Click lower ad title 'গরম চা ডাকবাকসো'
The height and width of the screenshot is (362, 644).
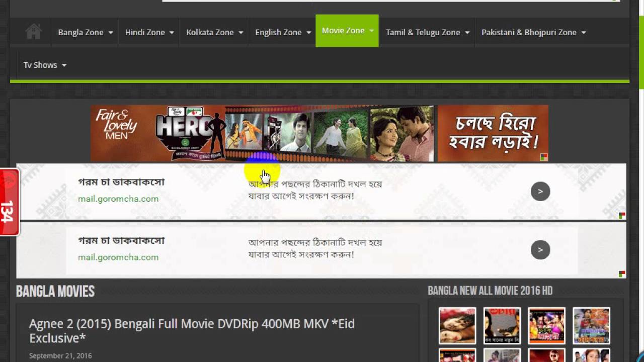click(x=121, y=240)
